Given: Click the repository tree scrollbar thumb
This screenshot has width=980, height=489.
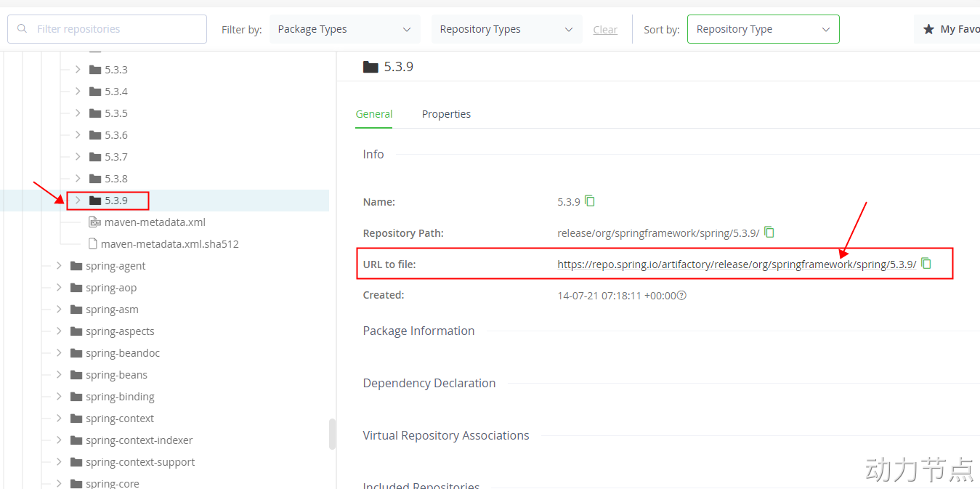Looking at the screenshot, I should click(x=333, y=434).
